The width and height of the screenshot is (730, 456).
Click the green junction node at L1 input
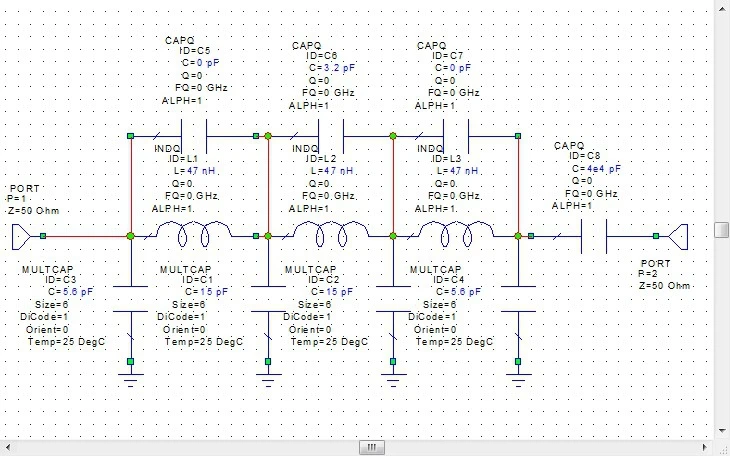point(131,236)
